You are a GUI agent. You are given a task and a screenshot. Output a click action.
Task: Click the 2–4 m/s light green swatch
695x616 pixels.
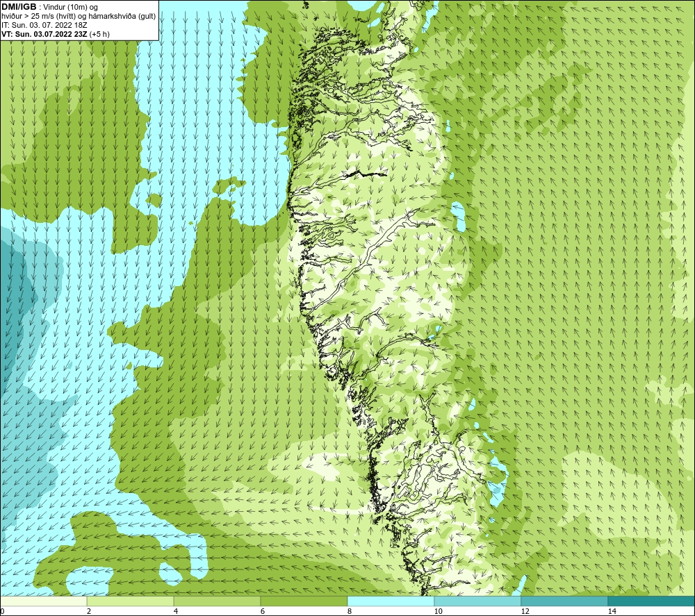tap(131, 601)
